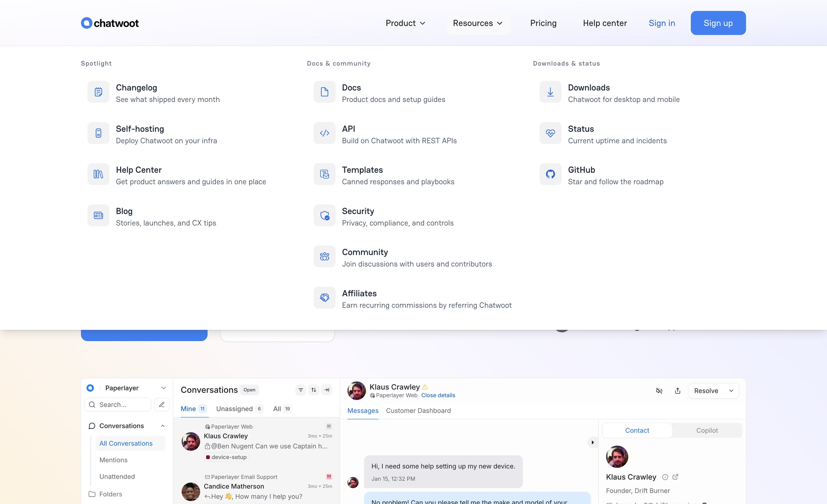
Task: Click the Changelog notepad icon
Action: (x=98, y=92)
